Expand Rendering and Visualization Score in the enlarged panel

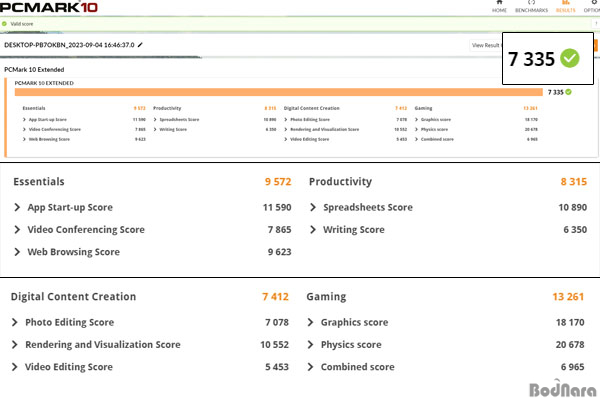pos(15,344)
